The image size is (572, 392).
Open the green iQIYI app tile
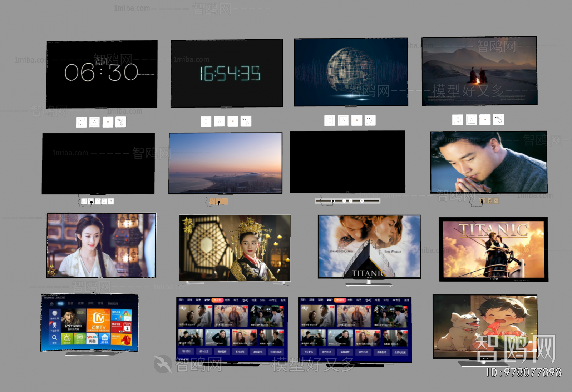point(80,338)
